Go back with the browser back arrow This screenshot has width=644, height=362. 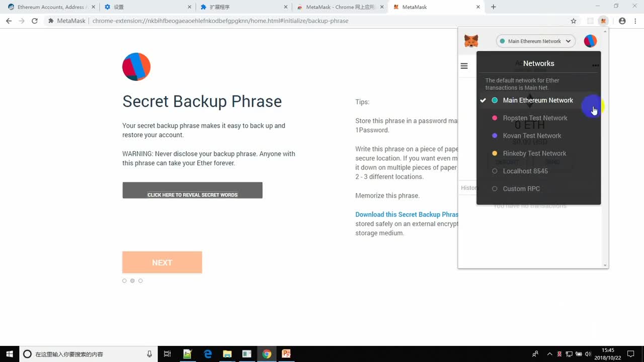point(9,21)
